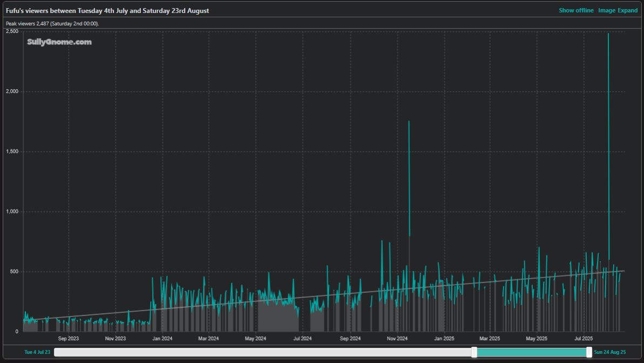Screen dimensions: 644x363
Task: Toggle the Show offline option
Action: 575,10
